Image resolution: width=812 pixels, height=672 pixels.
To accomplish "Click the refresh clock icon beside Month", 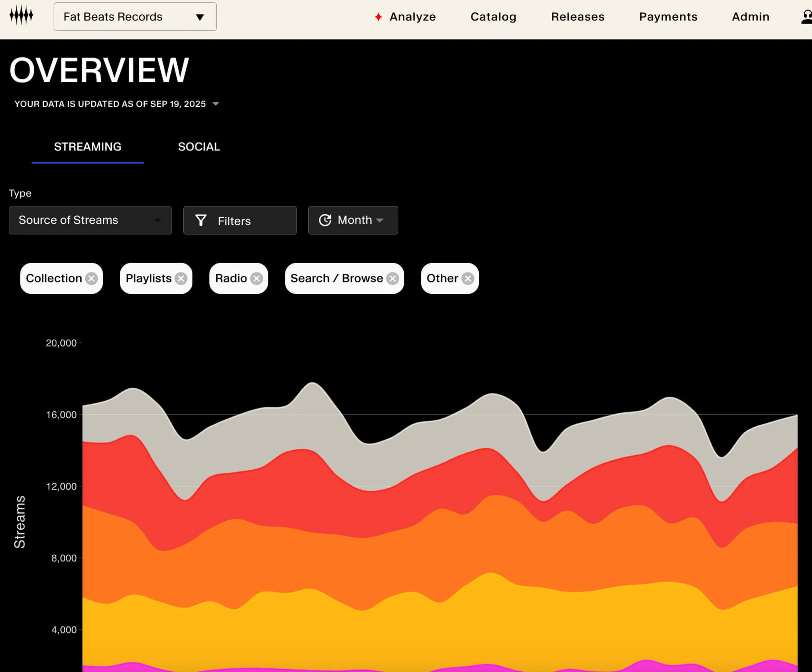I will 325,220.
